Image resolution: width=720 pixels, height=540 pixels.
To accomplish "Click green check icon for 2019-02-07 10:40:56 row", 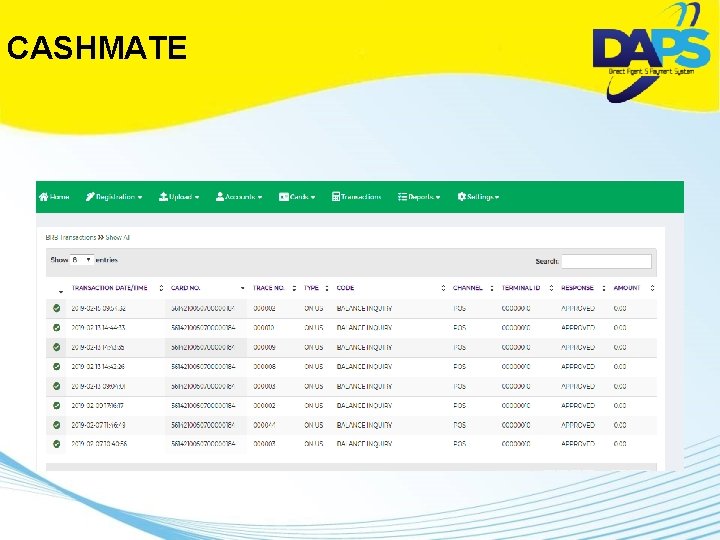I will click(x=56, y=444).
